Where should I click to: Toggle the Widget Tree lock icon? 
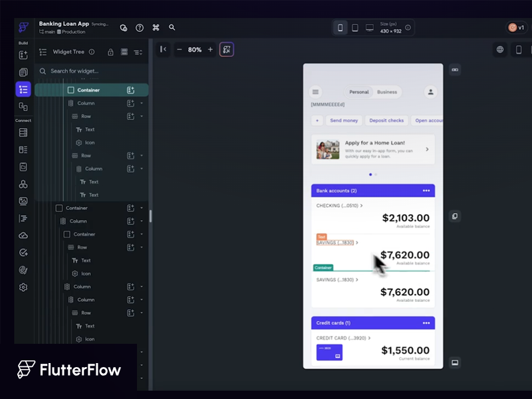click(110, 52)
